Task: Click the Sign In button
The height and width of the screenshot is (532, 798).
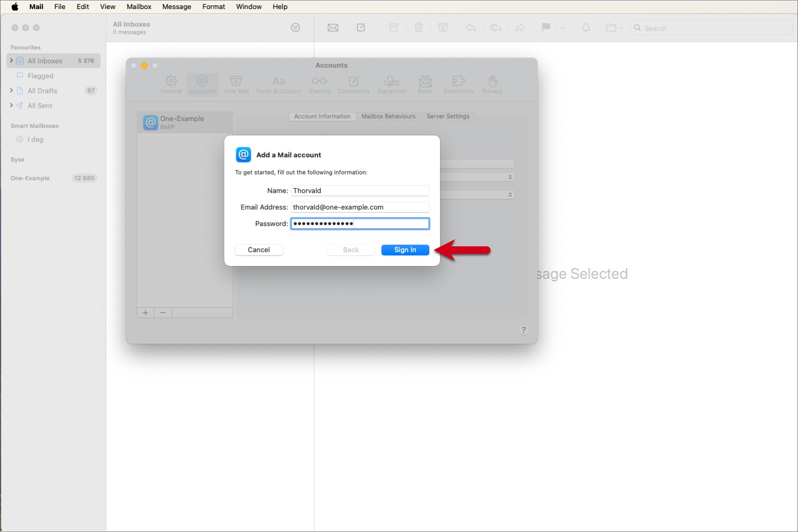Action: [405, 250]
